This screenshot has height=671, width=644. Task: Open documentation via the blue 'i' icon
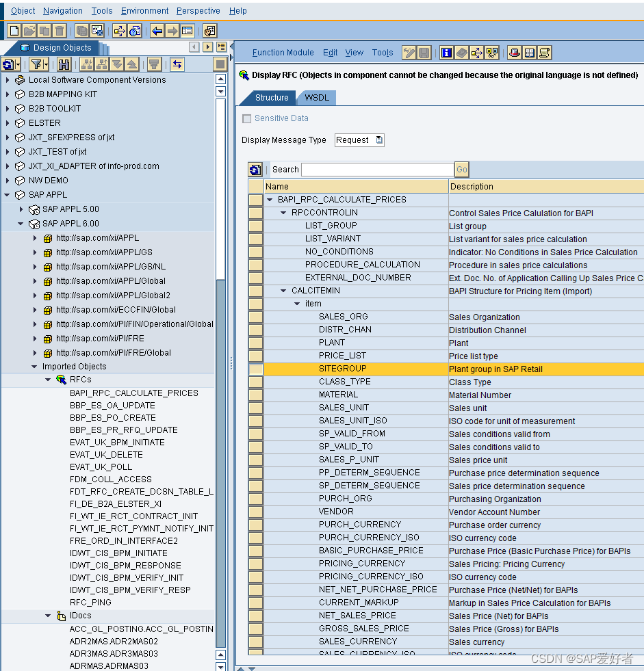pyautogui.click(x=446, y=51)
